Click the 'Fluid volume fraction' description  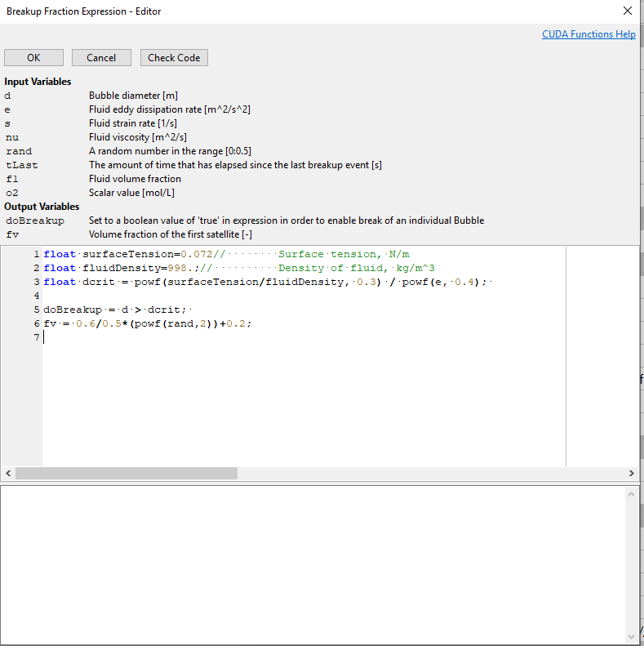click(135, 179)
